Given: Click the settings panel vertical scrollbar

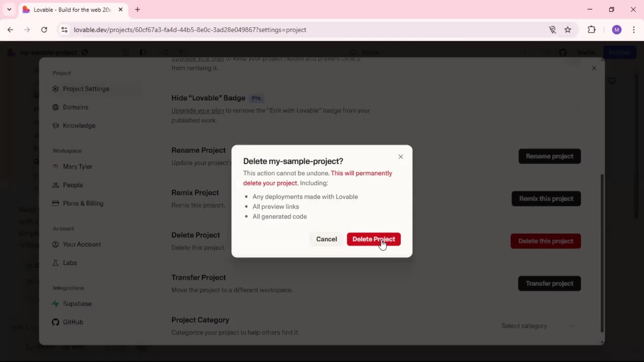Looking at the screenshot, I should [x=602, y=253].
